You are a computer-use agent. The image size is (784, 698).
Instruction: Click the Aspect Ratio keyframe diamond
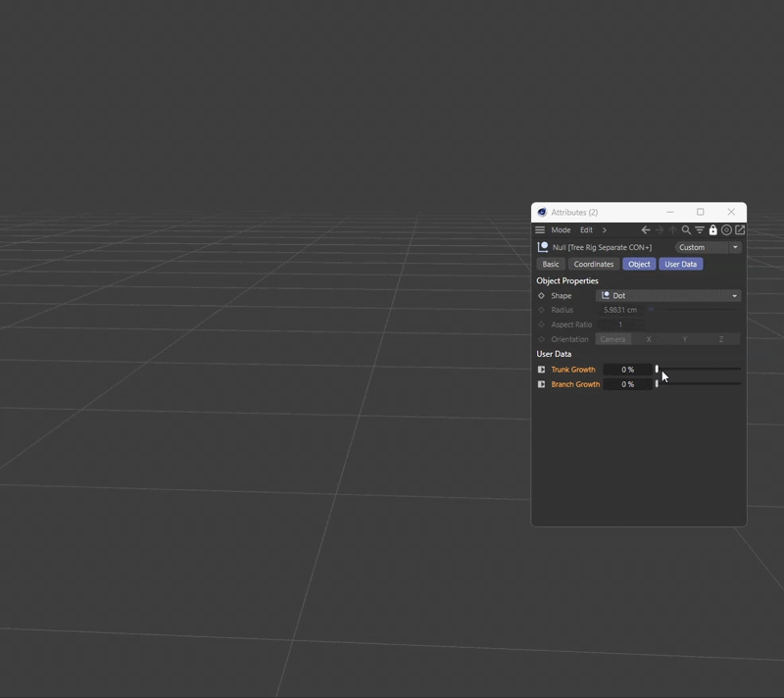[541, 324]
